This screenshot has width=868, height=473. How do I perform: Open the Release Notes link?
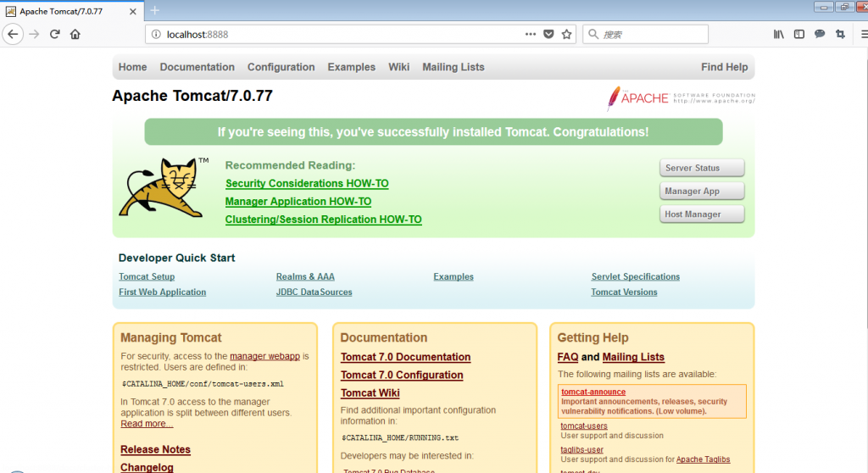coord(156,450)
